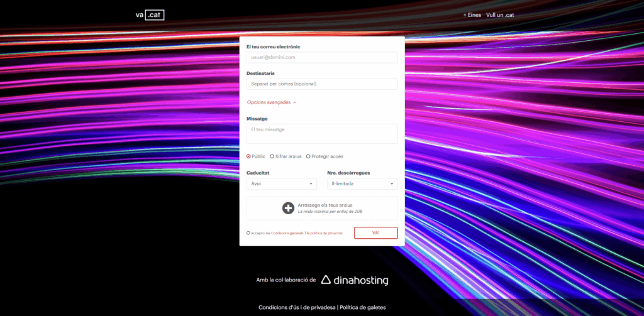Open Condicions d'ús i de privadesa footer link
This screenshot has width=644, height=316.
tap(296, 308)
